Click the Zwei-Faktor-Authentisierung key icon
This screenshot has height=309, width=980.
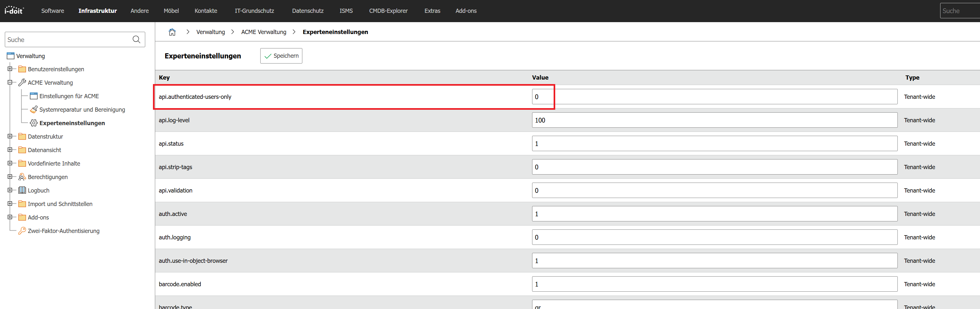(x=22, y=231)
